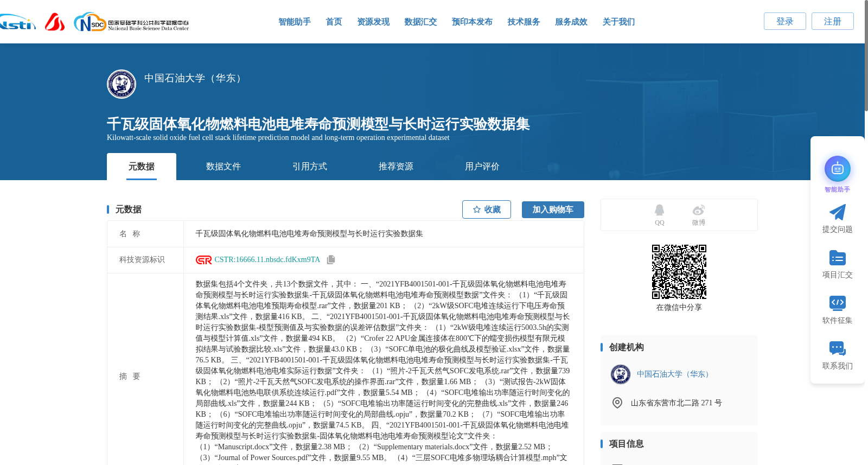Switch to the 引用方式 tab
Image resolution: width=868 pixels, height=465 pixels.
point(310,167)
